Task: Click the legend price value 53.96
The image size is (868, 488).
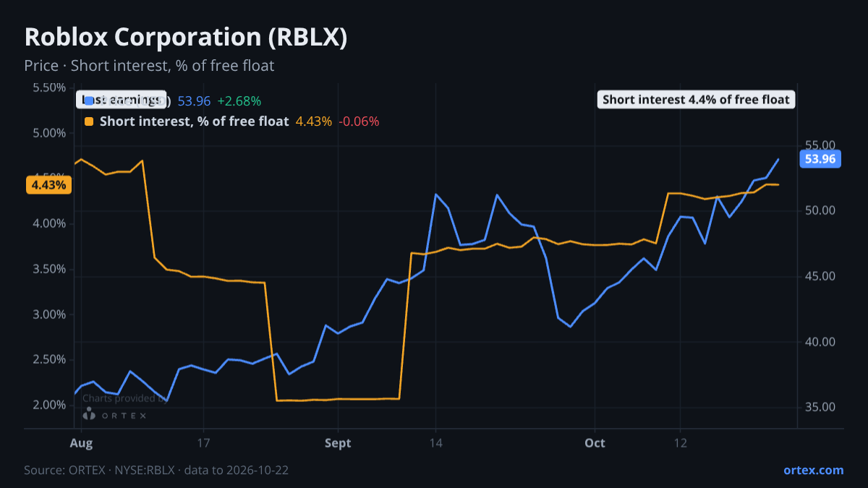Action: pyautogui.click(x=194, y=100)
